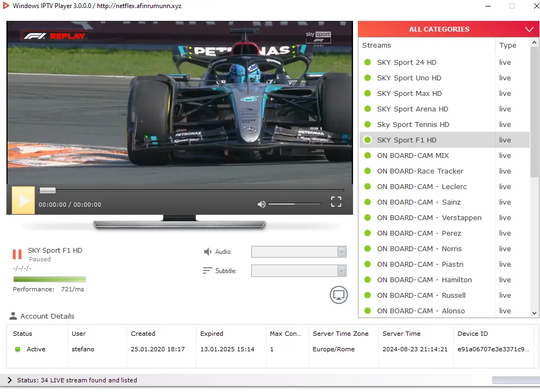Click the app logo in the title bar
540x392 pixels.
(x=6, y=5)
